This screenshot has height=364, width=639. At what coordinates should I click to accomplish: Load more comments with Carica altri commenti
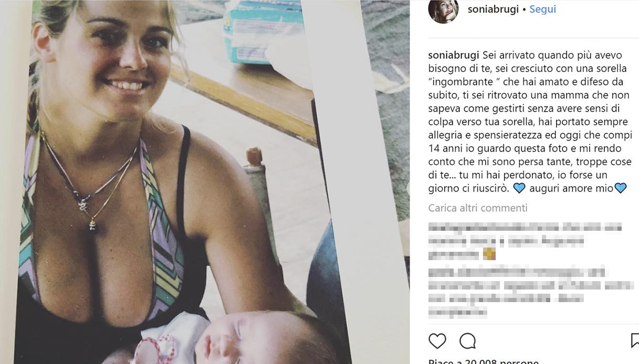click(x=478, y=208)
